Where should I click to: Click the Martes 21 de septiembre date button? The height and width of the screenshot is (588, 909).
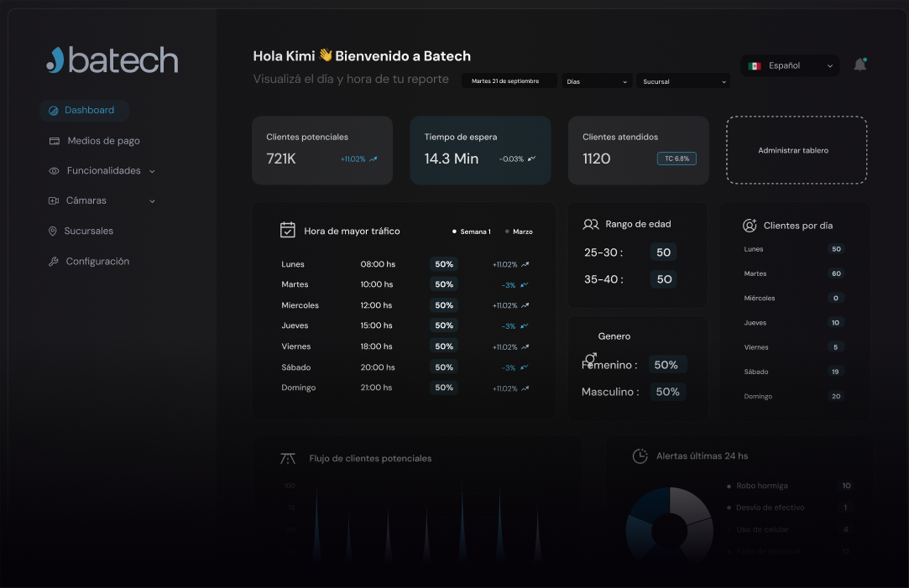(x=509, y=80)
